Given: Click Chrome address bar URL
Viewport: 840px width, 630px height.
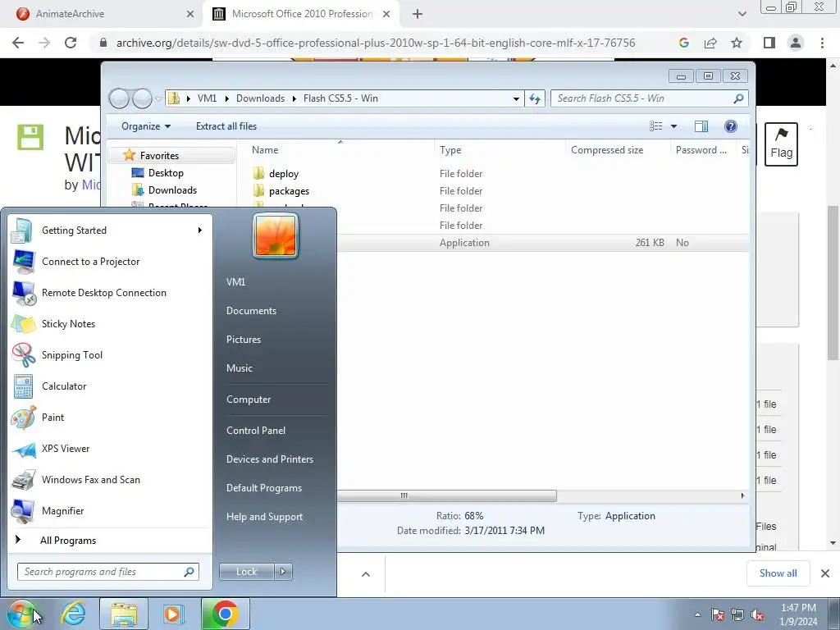Looking at the screenshot, I should click(x=376, y=43).
